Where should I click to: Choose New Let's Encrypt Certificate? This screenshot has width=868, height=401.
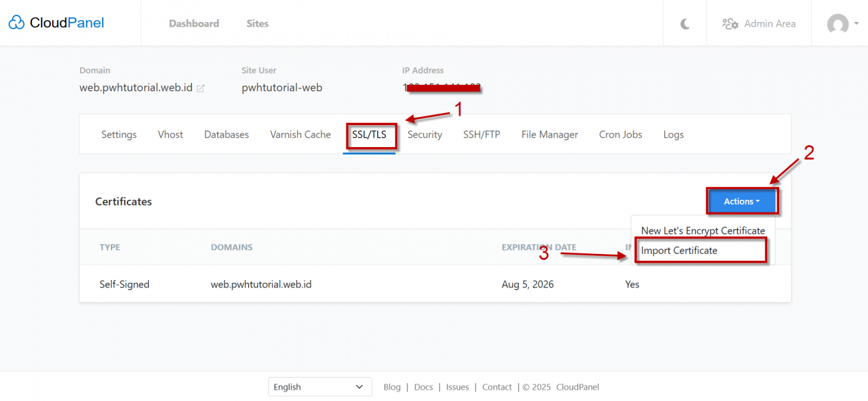[703, 231]
